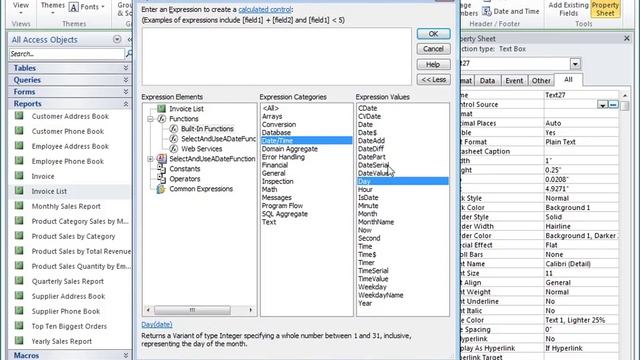Expand the Macros group in navigation pane
This screenshot has height=360, width=640.
pos(126,355)
